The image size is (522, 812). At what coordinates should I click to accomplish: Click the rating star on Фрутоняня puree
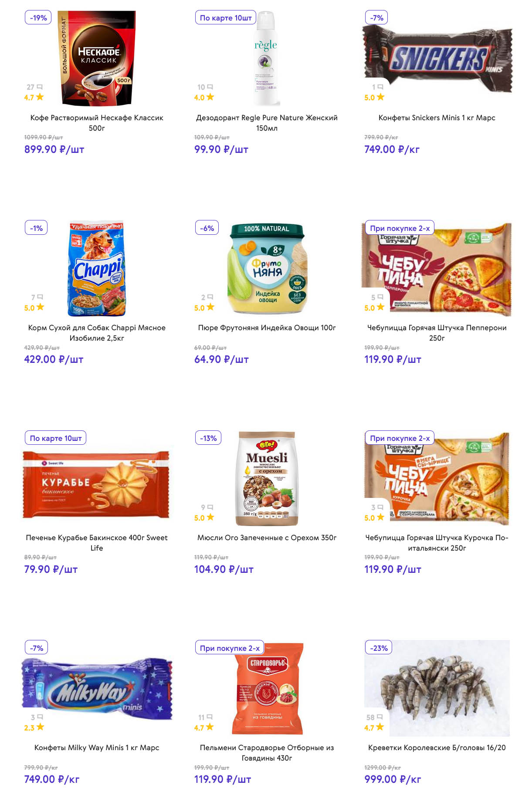210,307
